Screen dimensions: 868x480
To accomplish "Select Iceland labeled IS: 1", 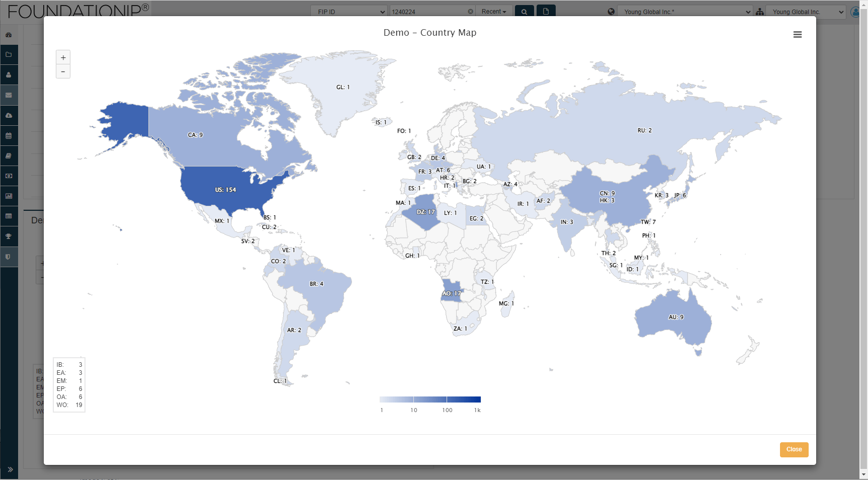I will click(x=381, y=122).
